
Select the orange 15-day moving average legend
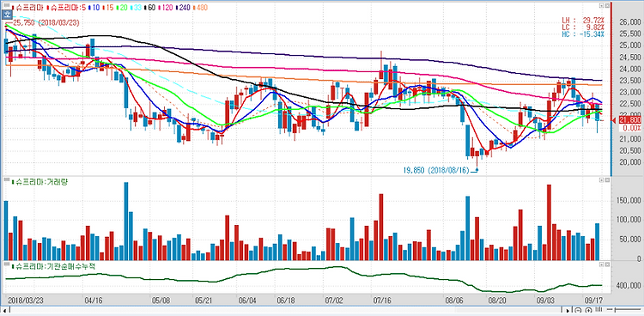click(108, 8)
